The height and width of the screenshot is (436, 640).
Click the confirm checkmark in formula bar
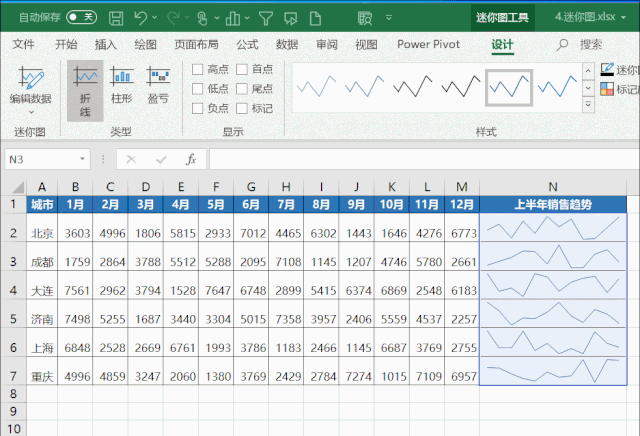point(161,159)
